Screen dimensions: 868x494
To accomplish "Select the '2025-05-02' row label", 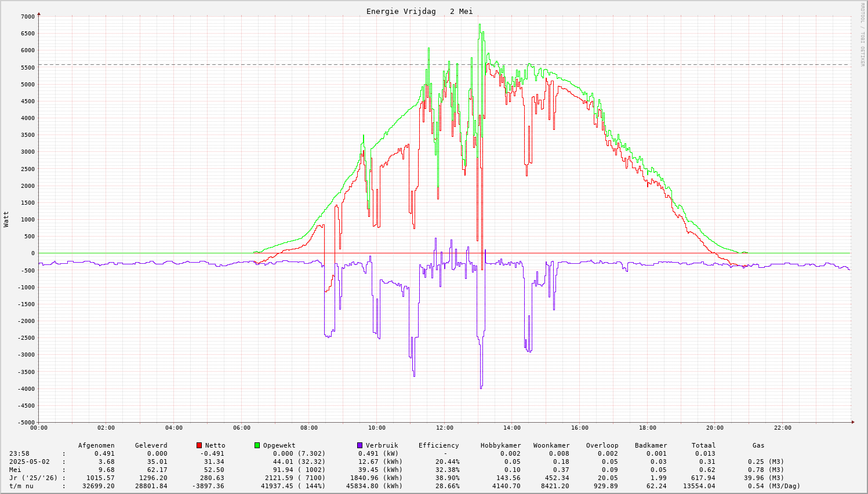I will (x=30, y=462).
